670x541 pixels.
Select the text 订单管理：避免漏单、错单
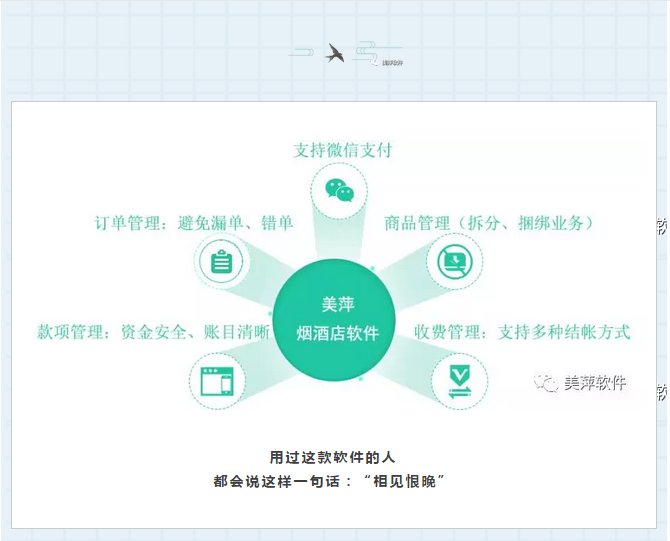[x=194, y=223]
